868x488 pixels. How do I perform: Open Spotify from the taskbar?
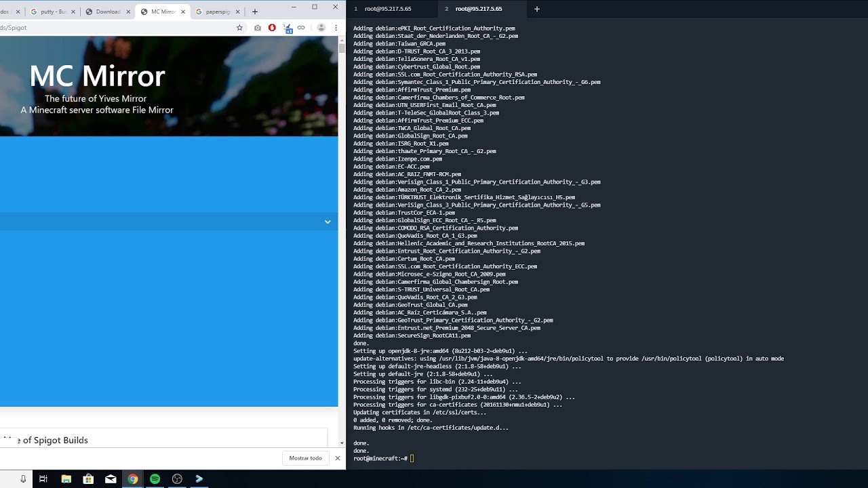tap(155, 479)
